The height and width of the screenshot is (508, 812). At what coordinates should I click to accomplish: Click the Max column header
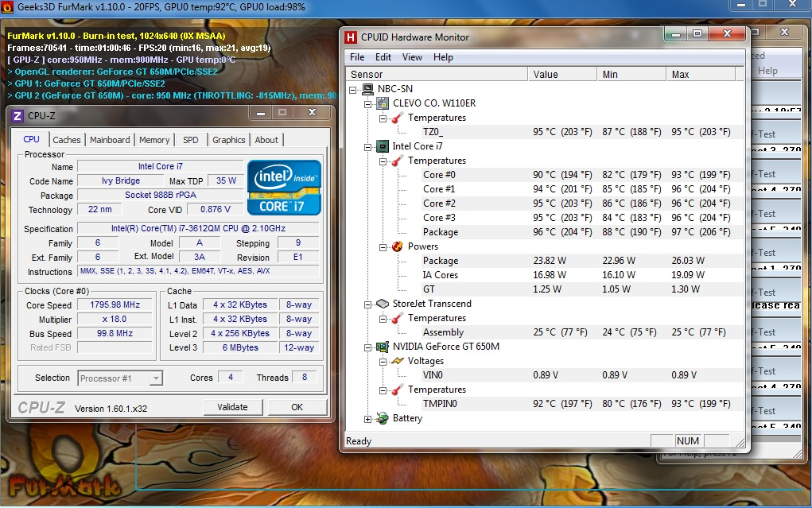[x=701, y=75]
